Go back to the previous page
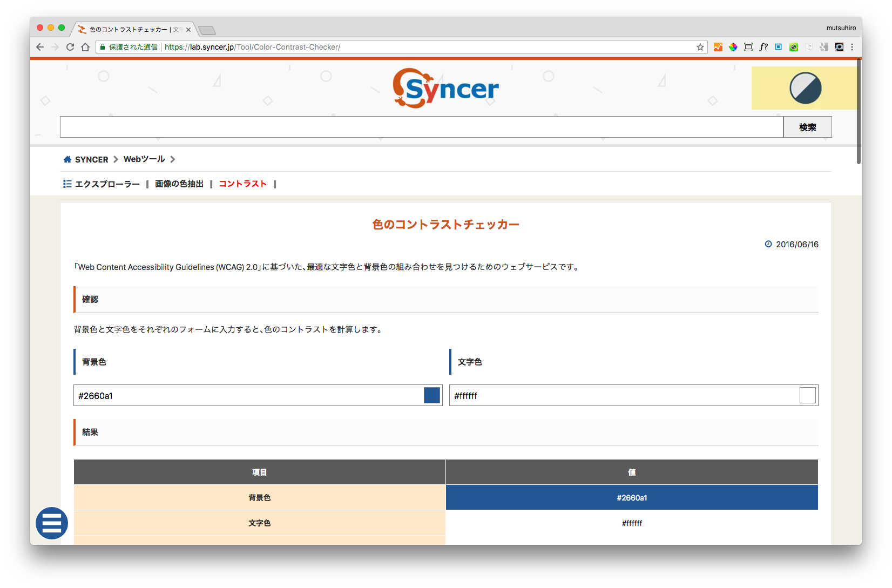892x588 pixels. tap(40, 47)
